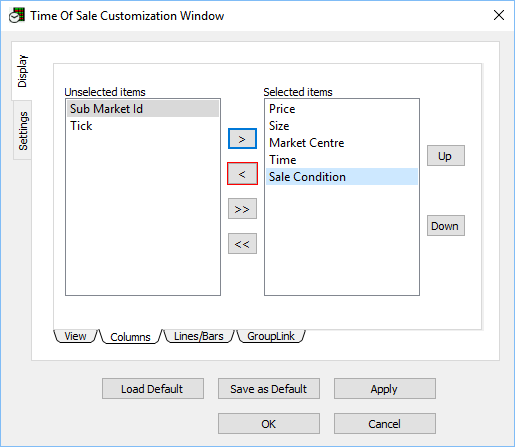Viewport: 515px width, 447px height.
Task: Remove all items with double left arrow
Action: point(242,244)
